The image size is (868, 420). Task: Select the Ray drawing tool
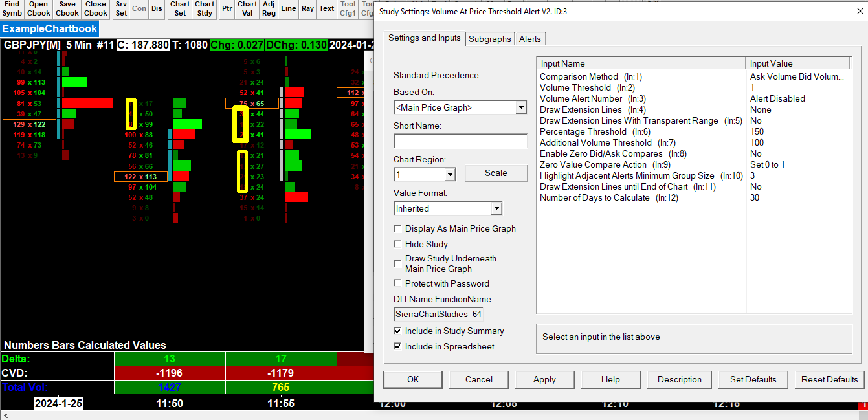[x=308, y=8]
